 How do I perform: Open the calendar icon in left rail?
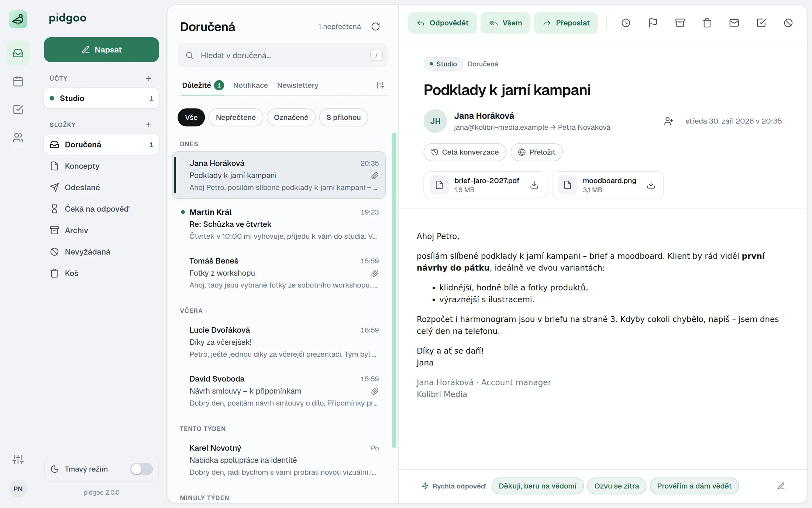point(18,81)
